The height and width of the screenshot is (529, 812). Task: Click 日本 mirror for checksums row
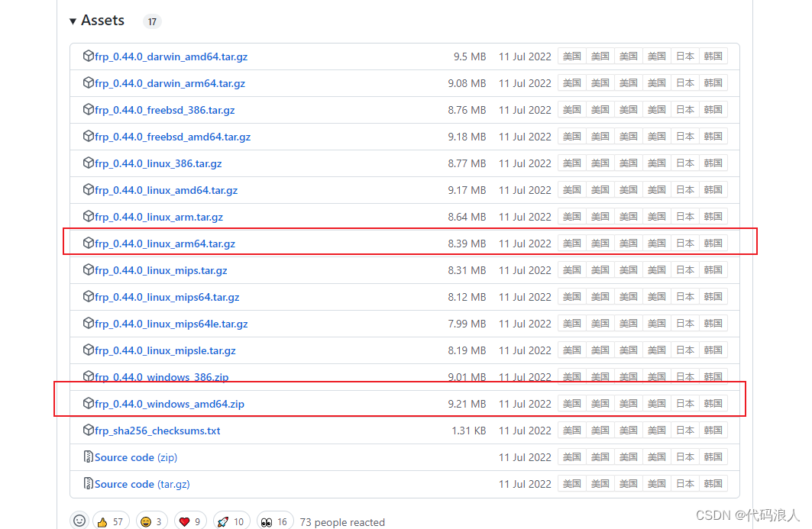coord(684,430)
